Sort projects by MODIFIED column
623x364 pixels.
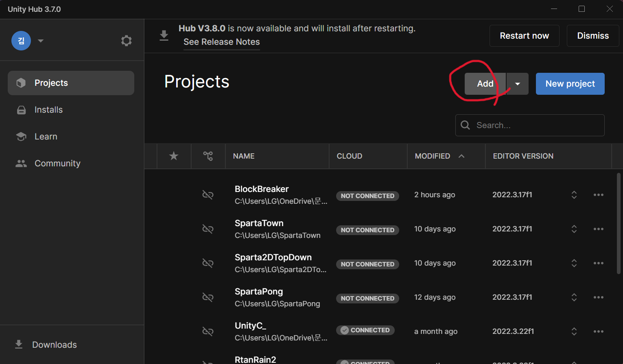click(x=433, y=156)
